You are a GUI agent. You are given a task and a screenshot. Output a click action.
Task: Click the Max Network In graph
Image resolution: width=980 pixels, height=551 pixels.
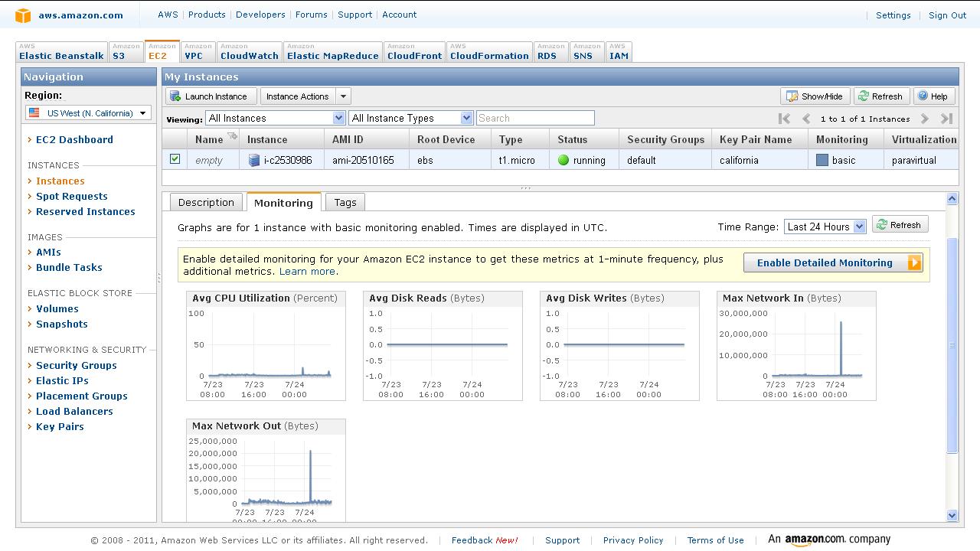[796, 346]
